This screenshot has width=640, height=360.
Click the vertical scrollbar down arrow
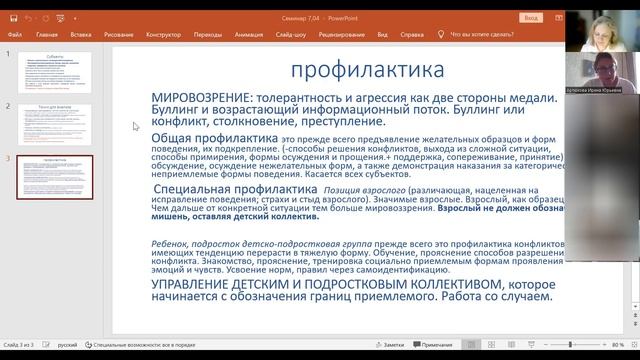[x=635, y=307]
